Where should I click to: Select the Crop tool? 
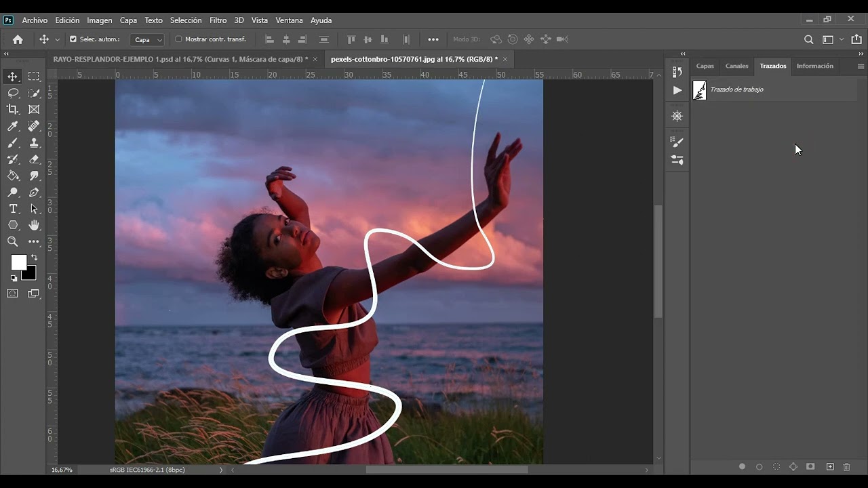pyautogui.click(x=13, y=109)
